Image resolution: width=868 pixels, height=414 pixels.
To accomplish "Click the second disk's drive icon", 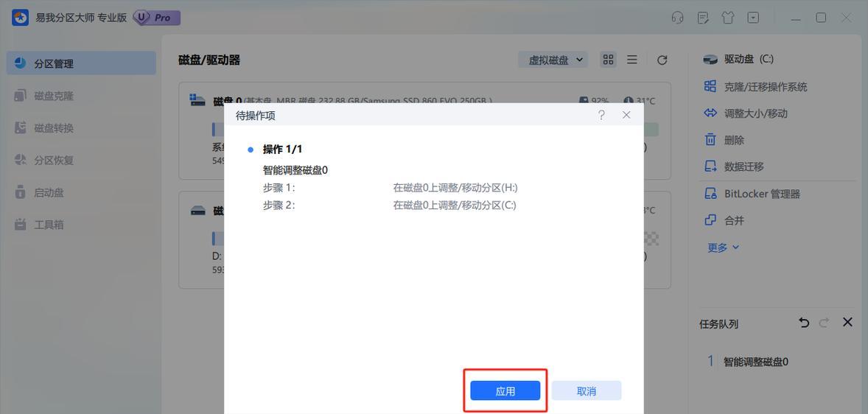I will click(x=197, y=211).
